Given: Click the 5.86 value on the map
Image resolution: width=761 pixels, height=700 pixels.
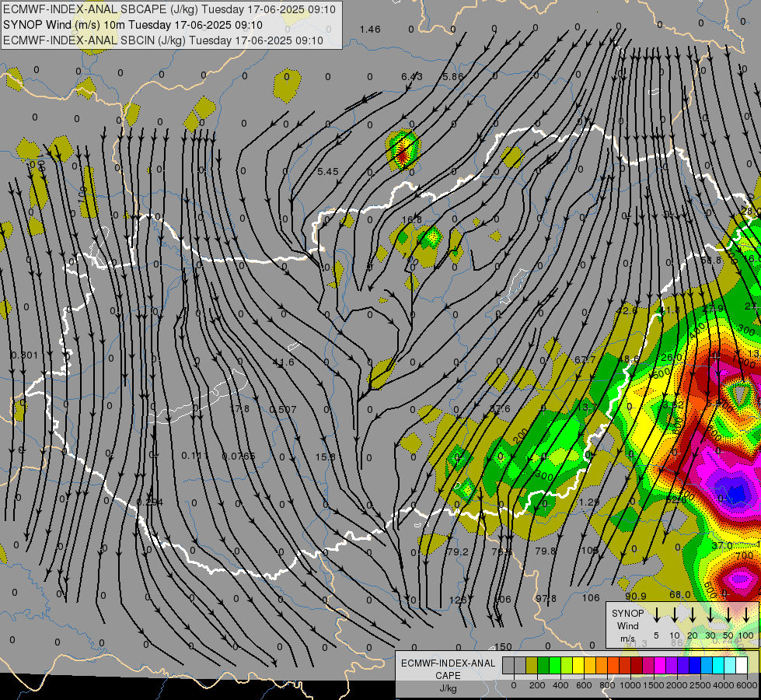Looking at the screenshot, I should click(453, 77).
